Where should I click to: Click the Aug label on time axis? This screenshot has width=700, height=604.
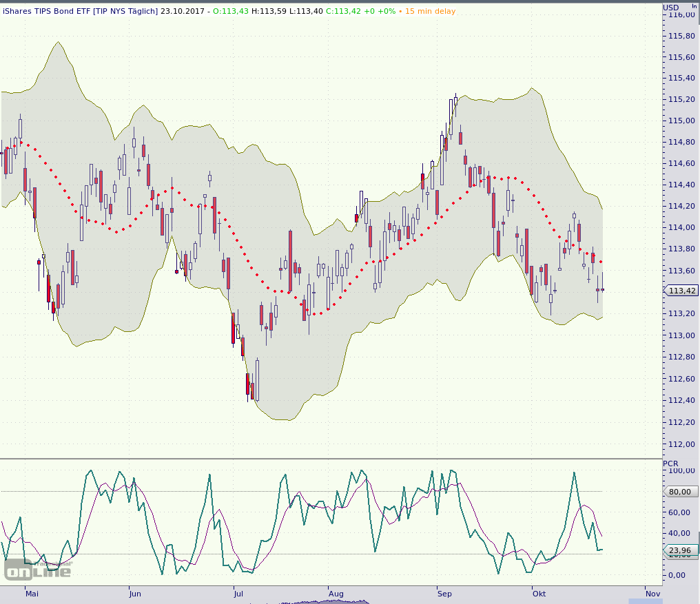click(336, 594)
